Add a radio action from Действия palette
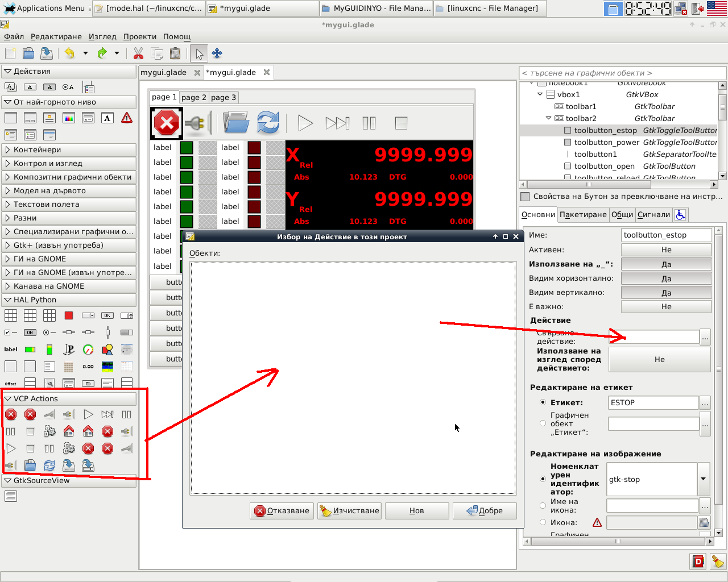The width and height of the screenshot is (728, 582). click(68, 87)
